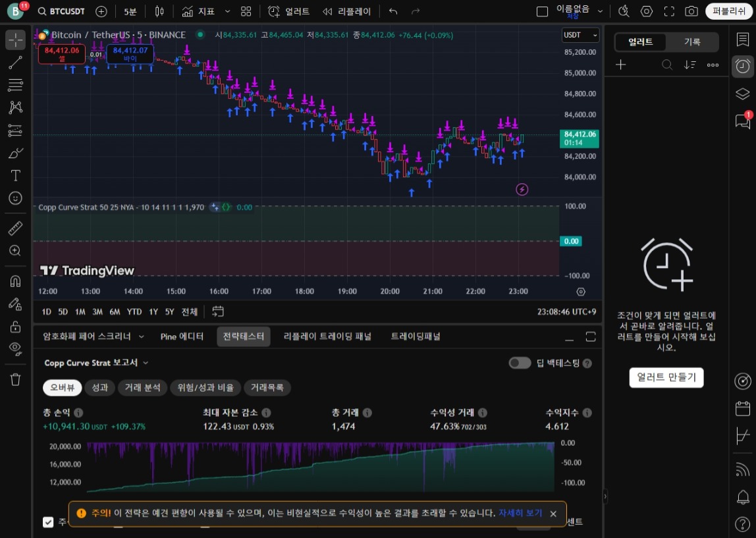756x538 pixels.
Task: Remove drawings with the trash icon
Action: (x=15, y=379)
